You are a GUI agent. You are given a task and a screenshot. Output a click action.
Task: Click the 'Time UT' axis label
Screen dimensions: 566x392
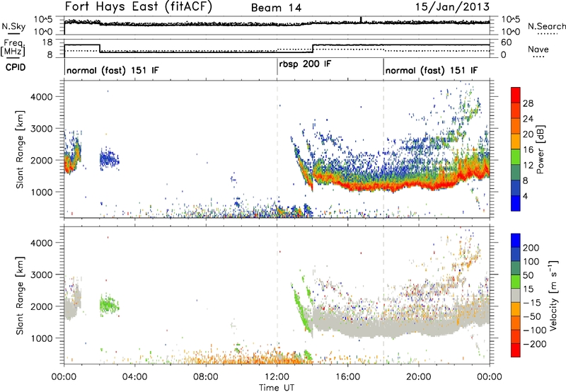277,387
